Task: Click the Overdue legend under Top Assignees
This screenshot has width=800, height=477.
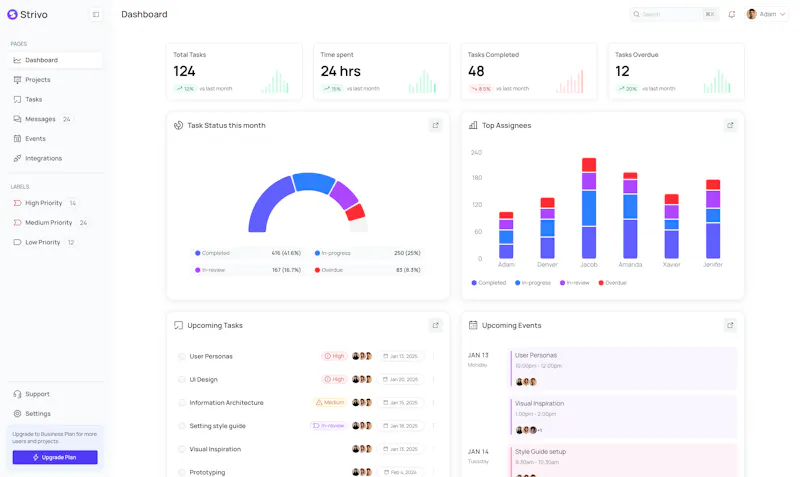Action: [x=612, y=283]
